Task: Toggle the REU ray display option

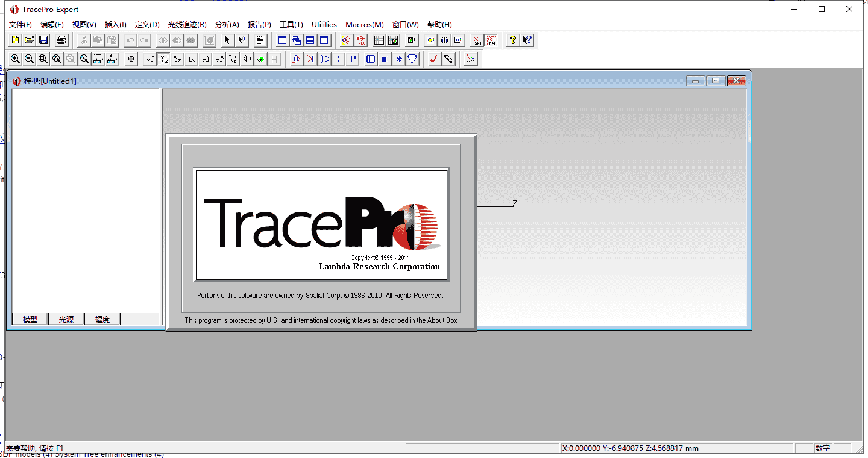Action: [360, 40]
